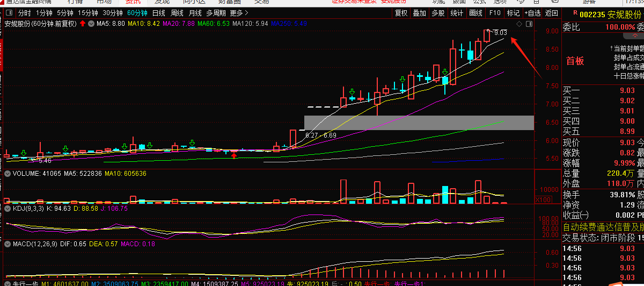
Task: Click the diamond icon at chart top right
Action: coord(519,25)
